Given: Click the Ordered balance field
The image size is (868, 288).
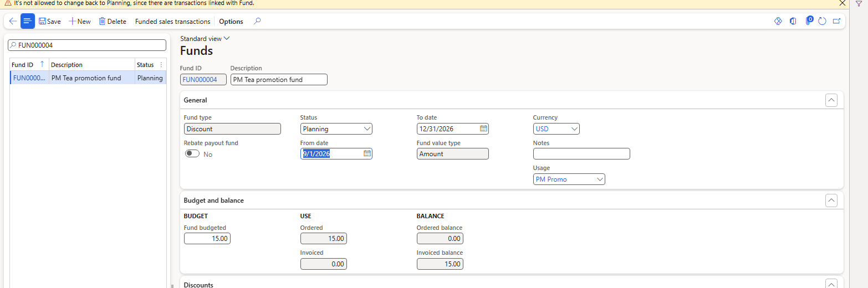Looking at the screenshot, I should pos(440,239).
